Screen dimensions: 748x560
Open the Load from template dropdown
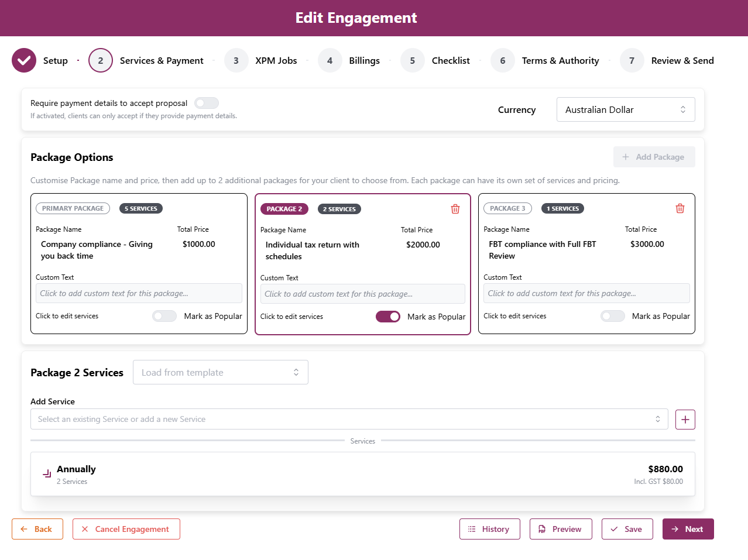point(220,373)
